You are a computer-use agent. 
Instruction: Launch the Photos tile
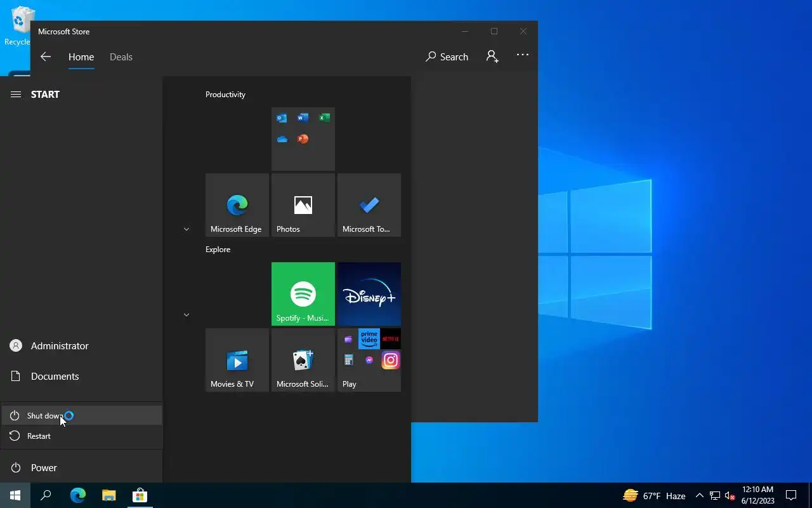pyautogui.click(x=303, y=205)
